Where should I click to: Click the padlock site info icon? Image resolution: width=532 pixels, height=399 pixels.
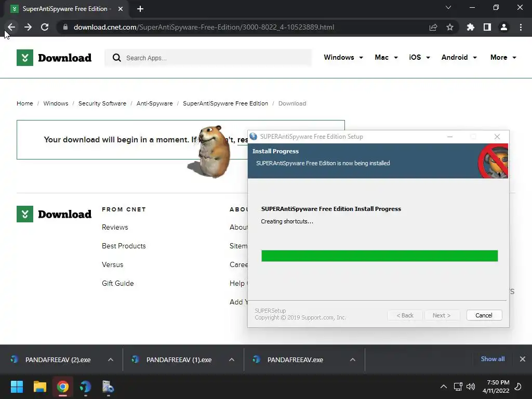65,27
